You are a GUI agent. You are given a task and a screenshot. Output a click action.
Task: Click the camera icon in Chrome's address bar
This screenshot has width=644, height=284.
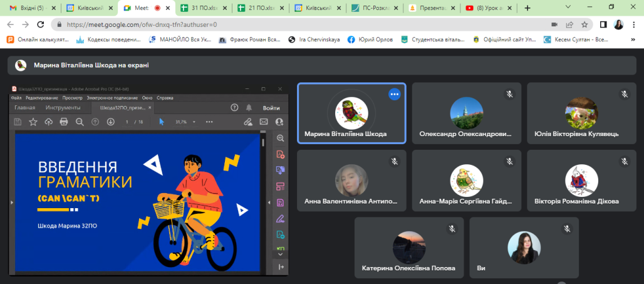tap(554, 24)
